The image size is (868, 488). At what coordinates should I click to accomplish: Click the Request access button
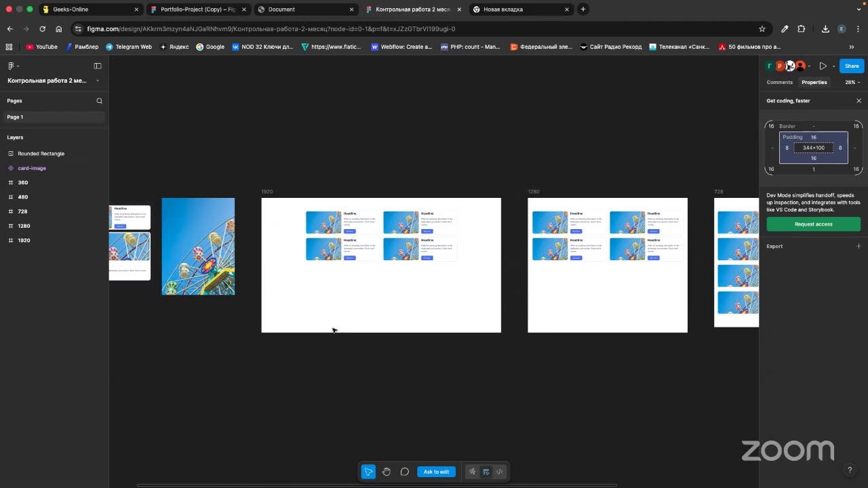[x=814, y=224]
